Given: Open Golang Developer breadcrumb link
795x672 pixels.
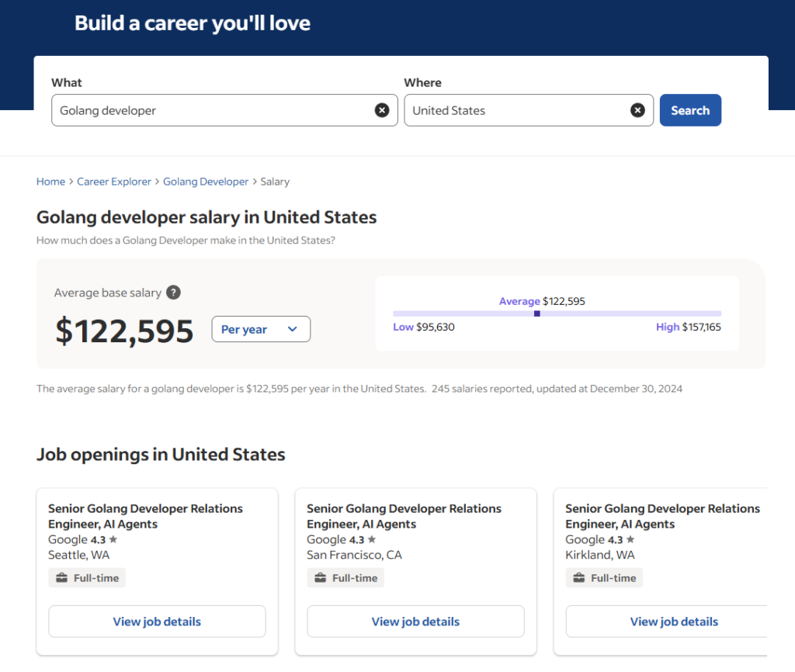Looking at the screenshot, I should click(x=206, y=182).
